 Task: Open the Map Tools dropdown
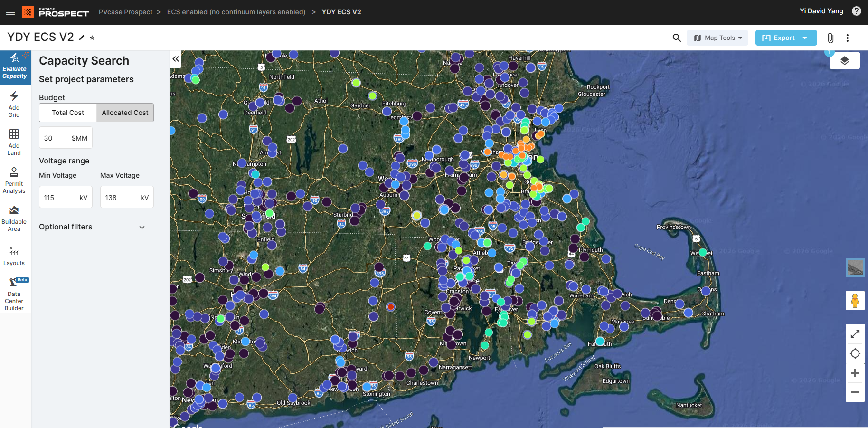click(717, 38)
